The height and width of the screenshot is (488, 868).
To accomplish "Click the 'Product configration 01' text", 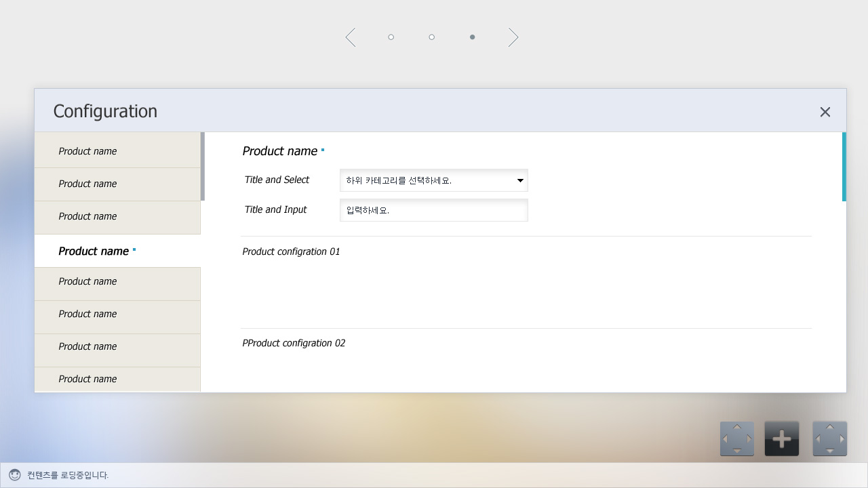I will pos(291,251).
